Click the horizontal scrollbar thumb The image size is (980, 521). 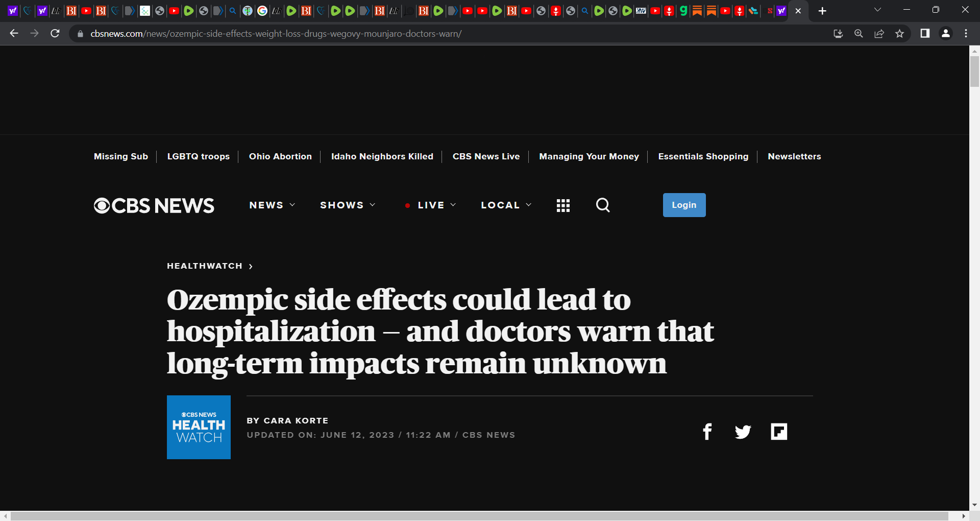coord(479,516)
